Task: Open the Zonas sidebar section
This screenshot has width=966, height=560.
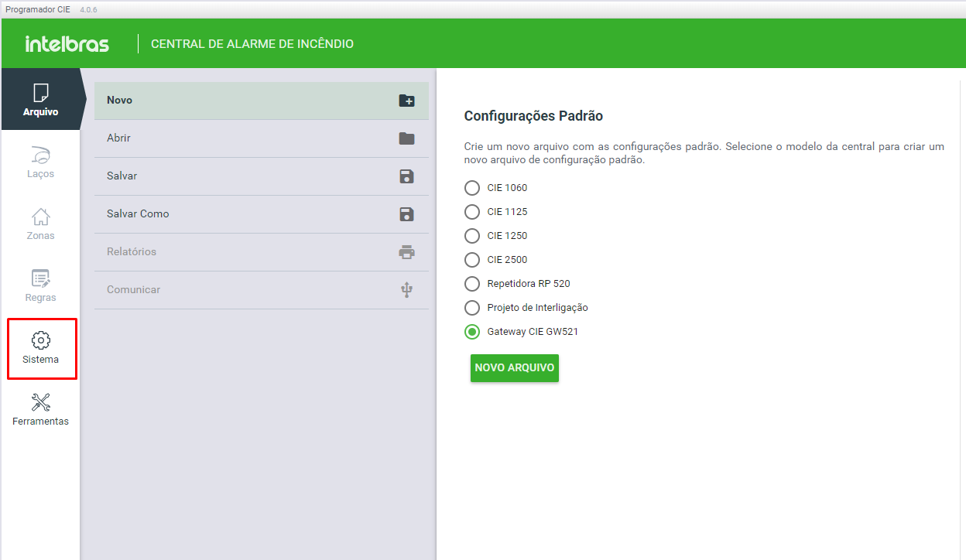Action: click(x=40, y=223)
